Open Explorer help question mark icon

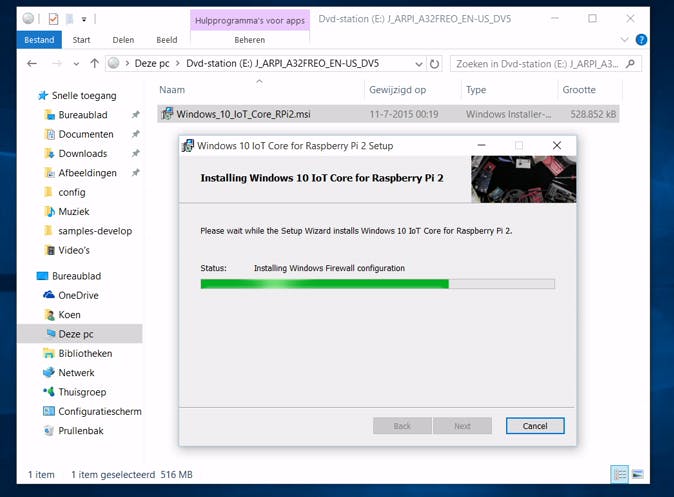click(x=641, y=40)
